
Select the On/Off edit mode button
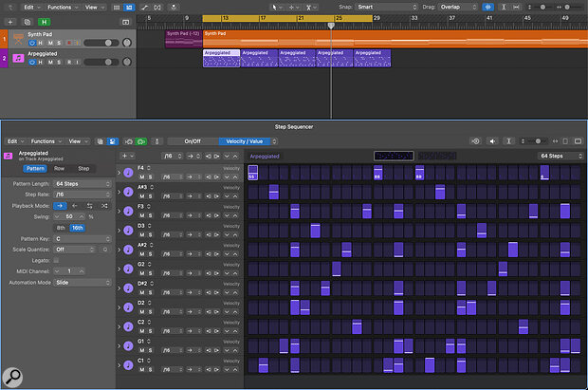[193, 141]
